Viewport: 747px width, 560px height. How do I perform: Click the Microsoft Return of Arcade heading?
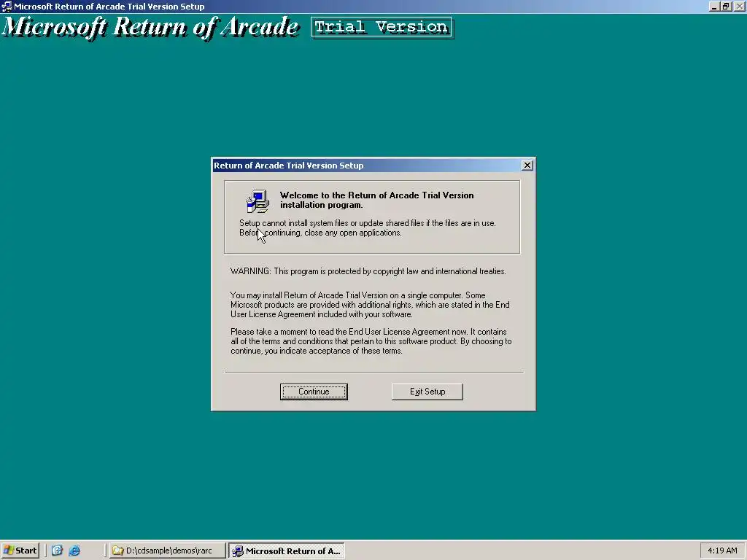coord(150,27)
